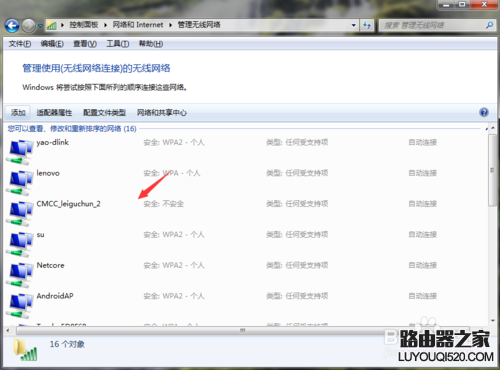Select 控制面板 breadcrumb in address bar
500x370 pixels.
tap(84, 25)
